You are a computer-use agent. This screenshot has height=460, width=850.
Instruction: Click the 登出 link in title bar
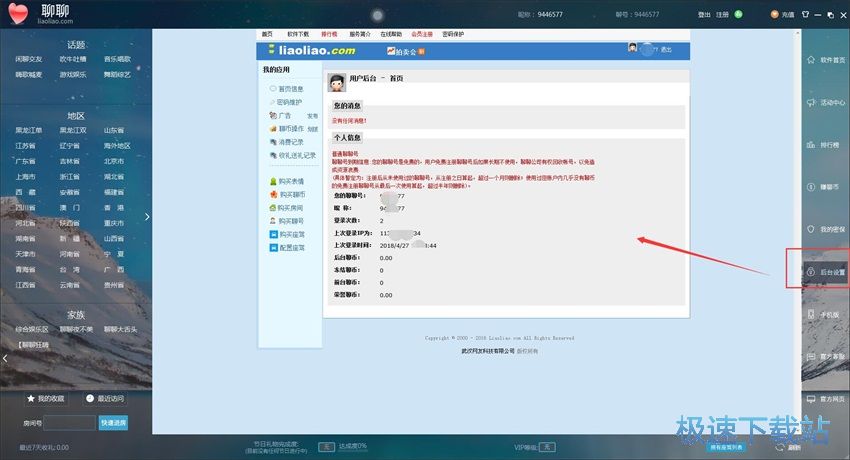(704, 15)
